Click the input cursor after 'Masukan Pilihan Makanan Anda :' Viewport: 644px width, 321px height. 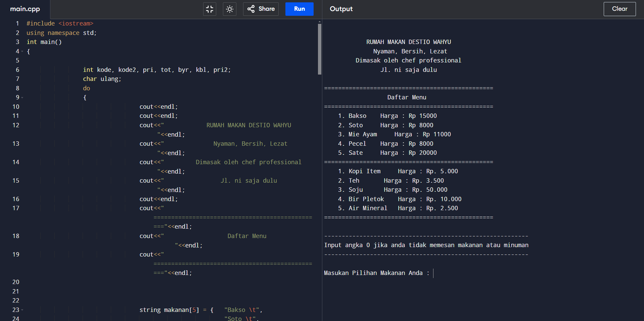(x=433, y=273)
